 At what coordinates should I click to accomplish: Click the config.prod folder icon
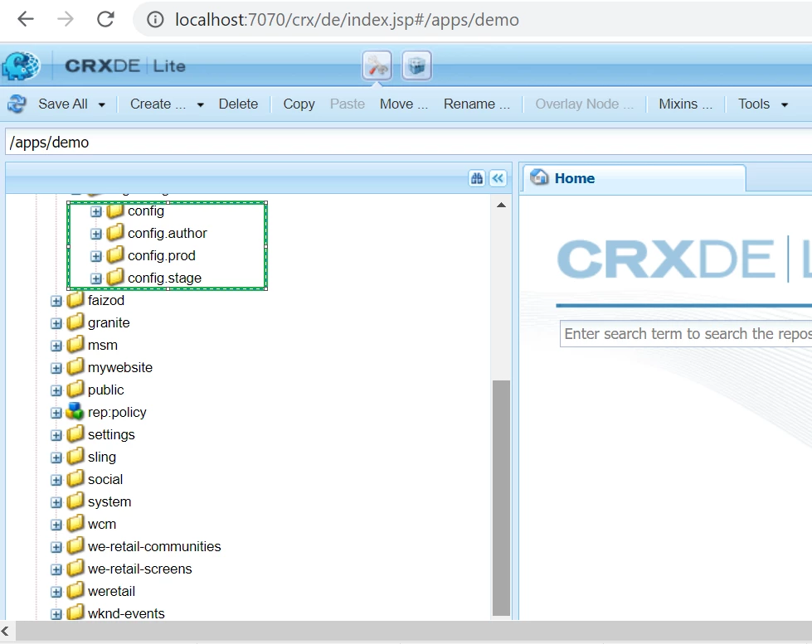pyautogui.click(x=115, y=254)
